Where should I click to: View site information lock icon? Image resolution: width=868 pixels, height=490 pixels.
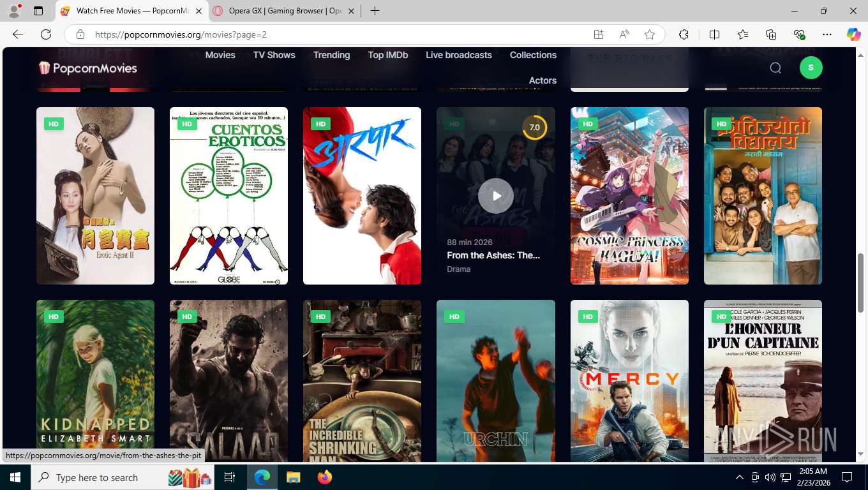tap(80, 34)
